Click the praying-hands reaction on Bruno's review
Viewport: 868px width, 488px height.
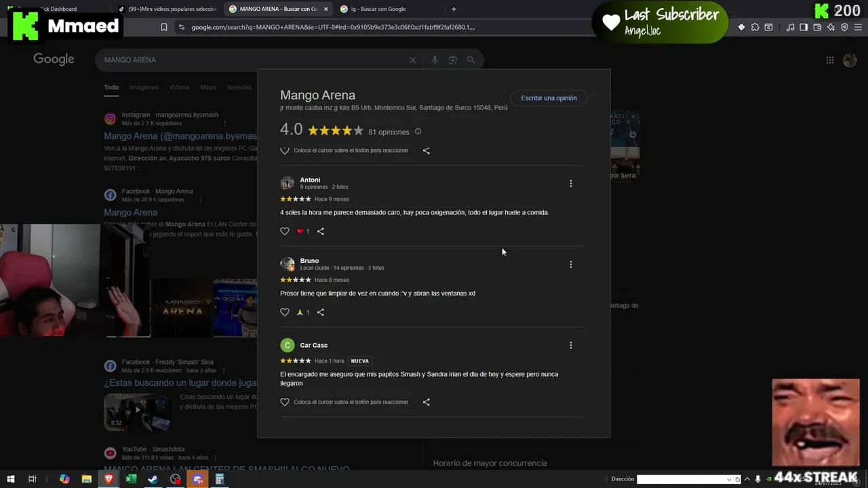[303, 312]
